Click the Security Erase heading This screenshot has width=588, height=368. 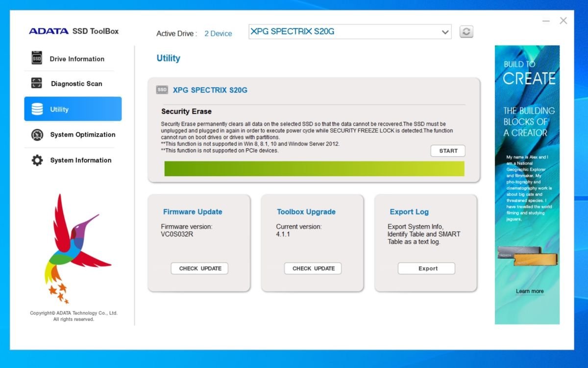(186, 111)
